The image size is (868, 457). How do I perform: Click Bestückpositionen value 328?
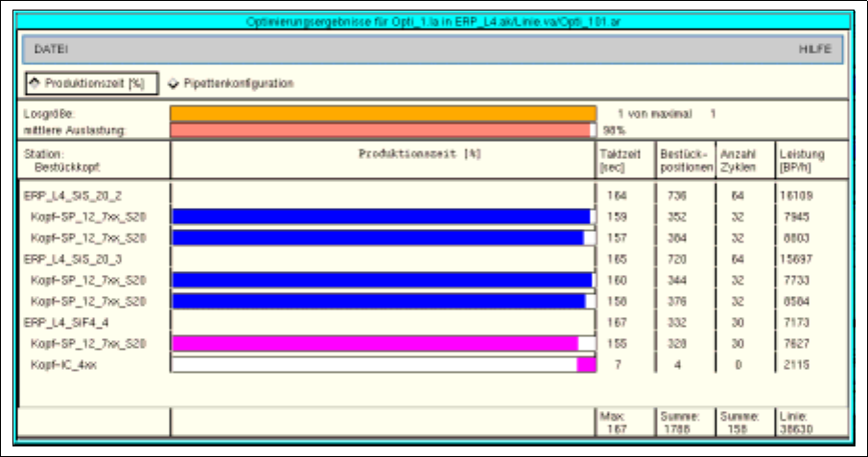pos(676,344)
